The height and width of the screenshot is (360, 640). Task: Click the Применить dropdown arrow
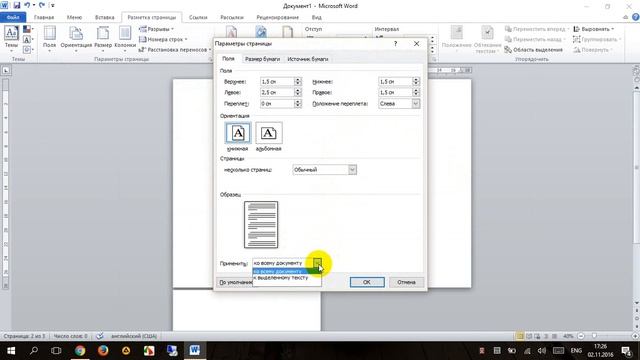[317, 263]
